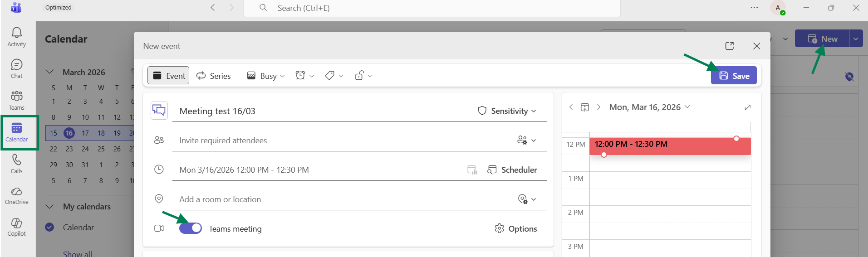868x257 pixels.
Task: Collapse the My calendars section
Action: pos(50,207)
